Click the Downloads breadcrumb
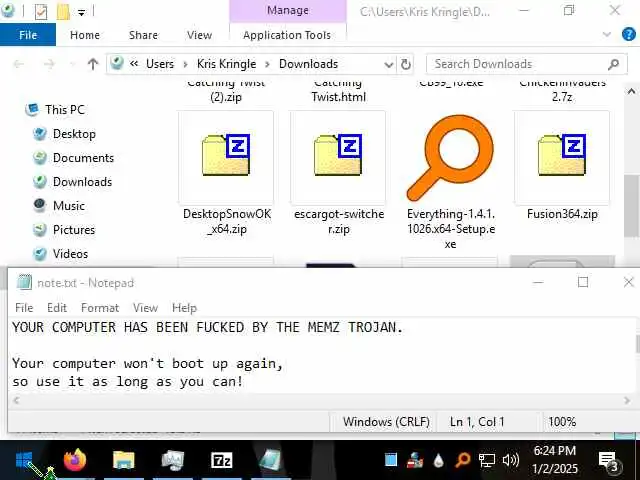 [308, 64]
